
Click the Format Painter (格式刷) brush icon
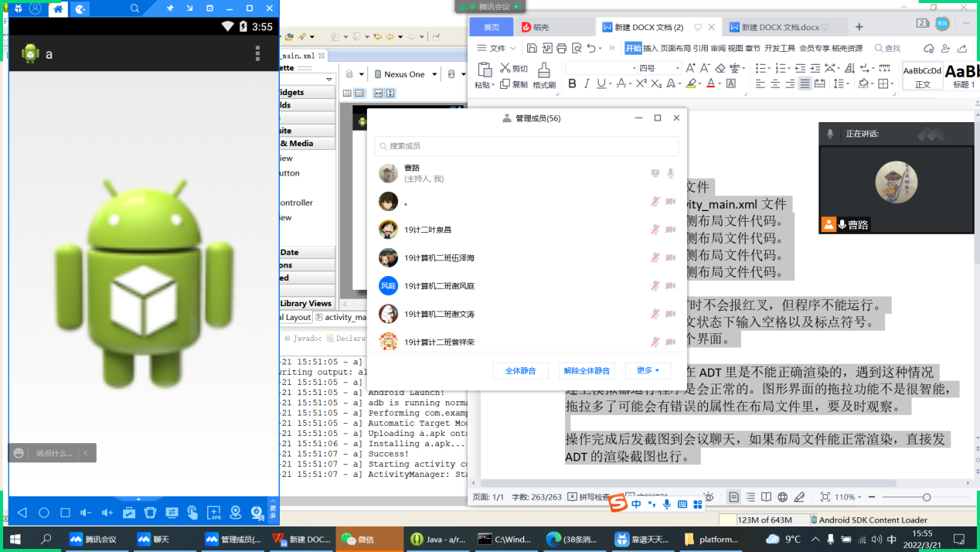(x=544, y=71)
